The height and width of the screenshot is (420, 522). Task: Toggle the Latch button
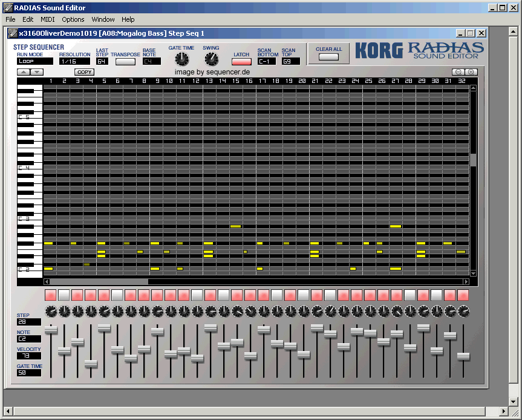(x=241, y=62)
